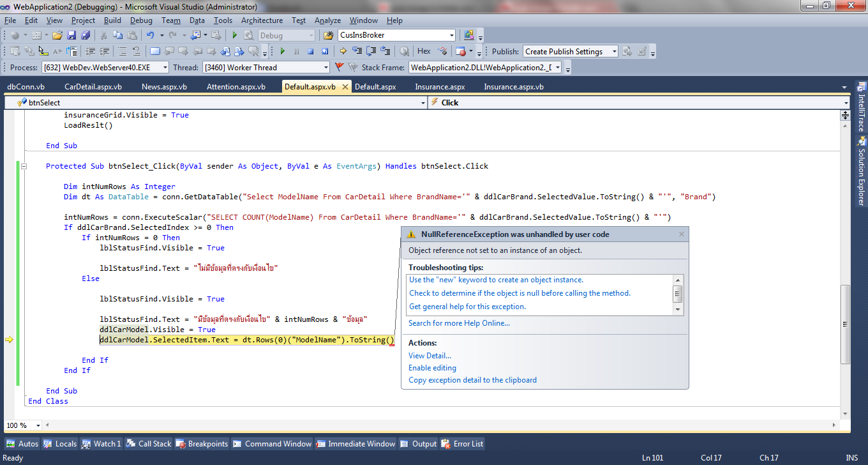
Task: Open the Thread Worker Thread dropdown
Action: coord(325,67)
